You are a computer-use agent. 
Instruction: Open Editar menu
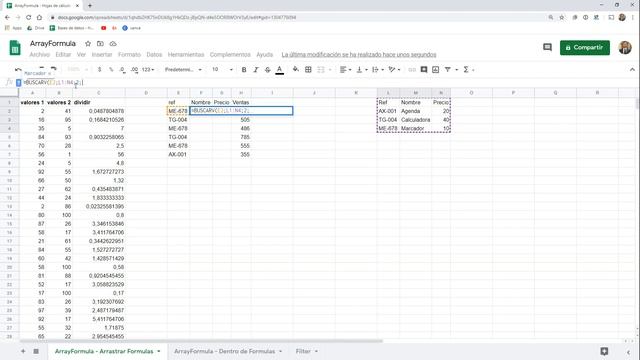(x=63, y=55)
